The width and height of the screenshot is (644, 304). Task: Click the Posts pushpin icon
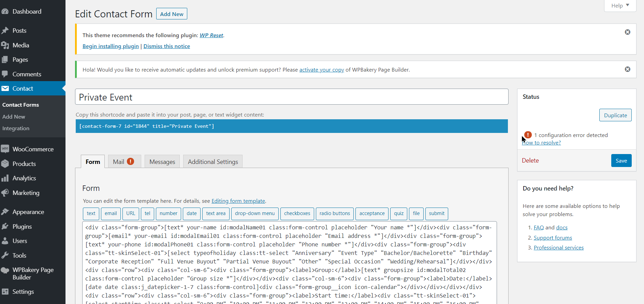(x=5, y=31)
